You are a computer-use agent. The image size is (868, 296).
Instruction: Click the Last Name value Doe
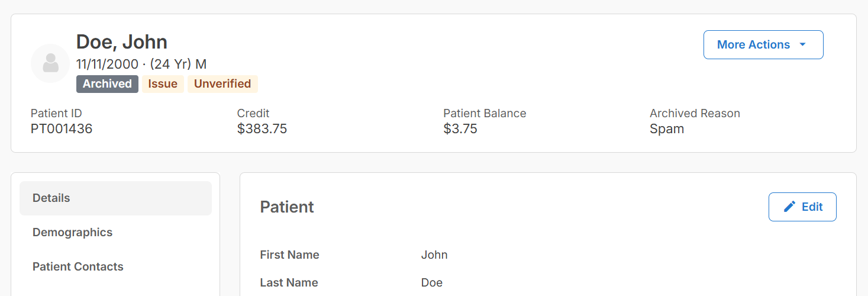tap(432, 283)
